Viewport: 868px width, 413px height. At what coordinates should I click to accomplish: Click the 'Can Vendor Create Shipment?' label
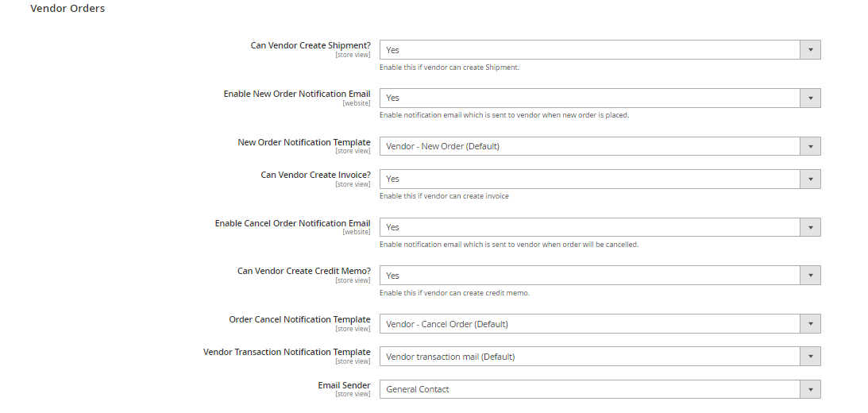(311, 45)
